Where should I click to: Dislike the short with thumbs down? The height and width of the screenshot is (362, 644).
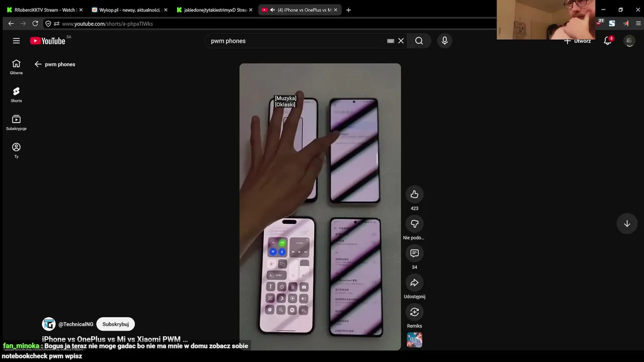[x=414, y=224]
